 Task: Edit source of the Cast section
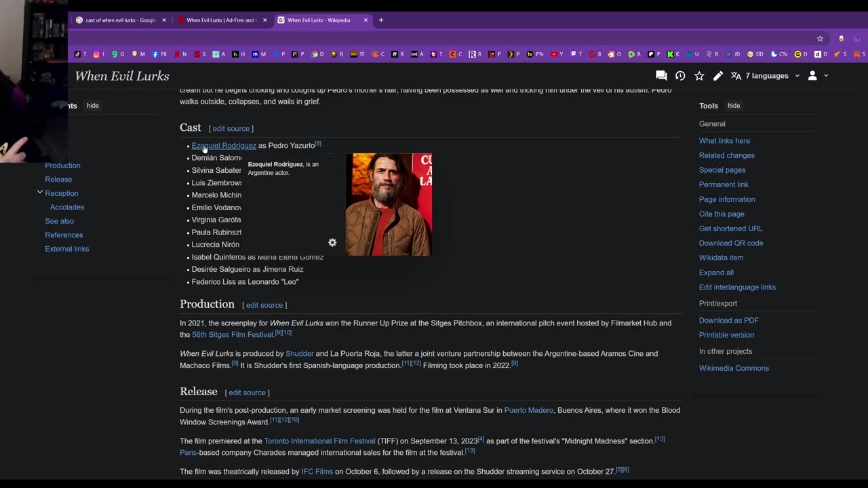point(231,129)
